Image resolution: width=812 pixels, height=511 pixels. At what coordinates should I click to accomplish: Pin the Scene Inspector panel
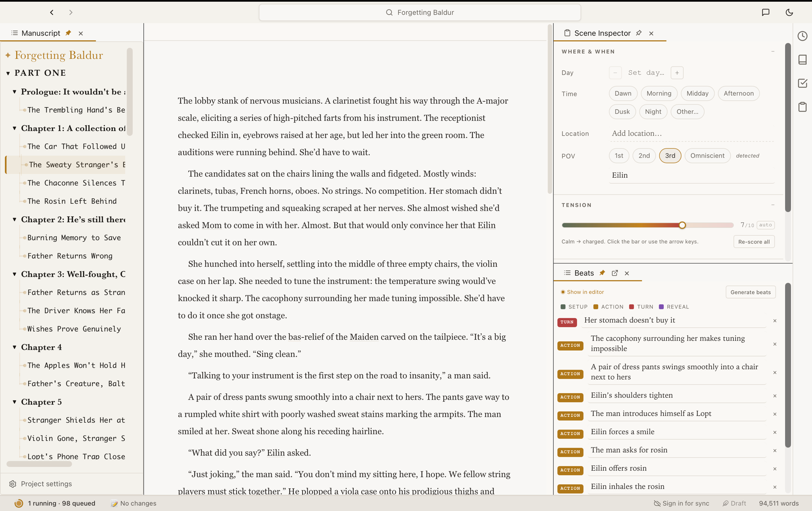(639, 33)
